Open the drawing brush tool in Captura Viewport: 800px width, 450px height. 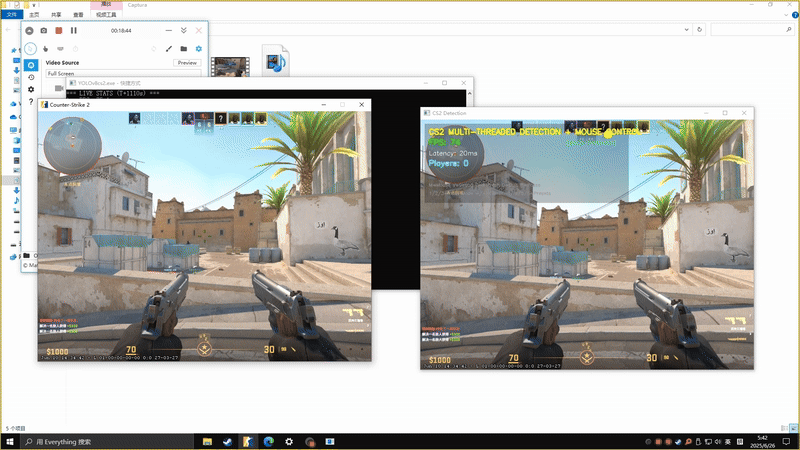point(169,49)
